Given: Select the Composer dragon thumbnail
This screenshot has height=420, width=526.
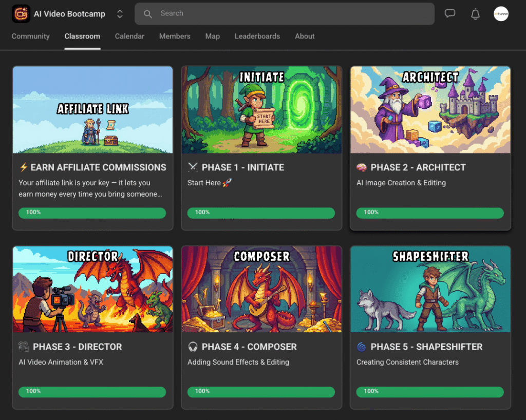Looking at the screenshot, I should click(261, 289).
